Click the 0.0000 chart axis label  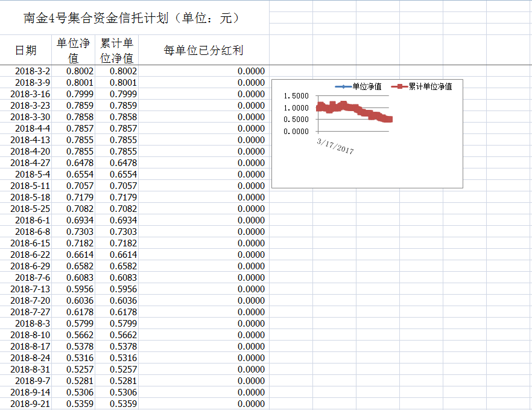point(296,132)
